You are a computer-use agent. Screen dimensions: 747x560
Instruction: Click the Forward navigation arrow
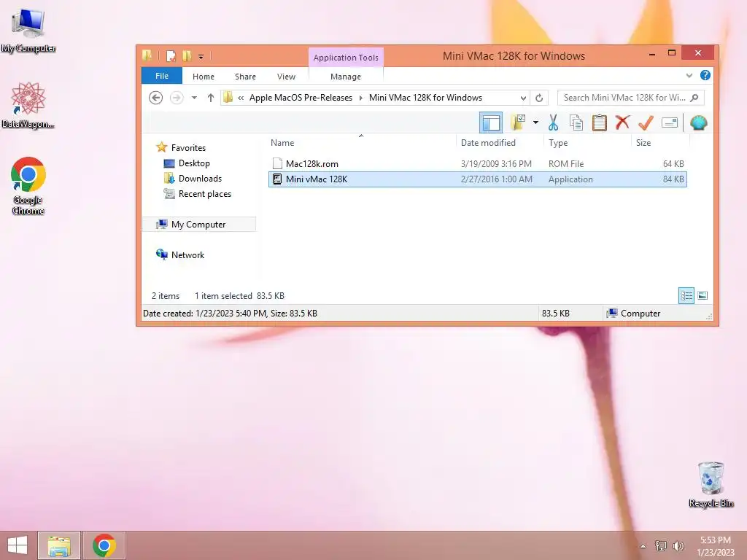click(x=177, y=98)
